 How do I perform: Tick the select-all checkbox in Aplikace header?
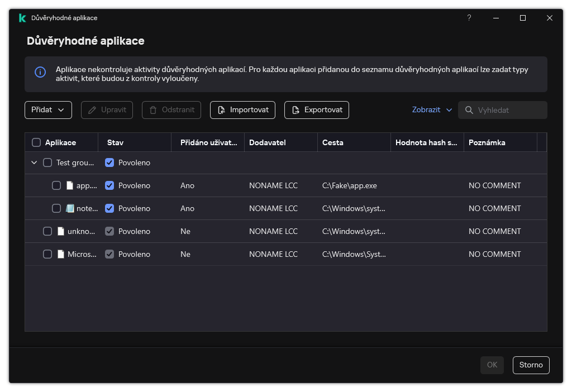[x=36, y=142]
